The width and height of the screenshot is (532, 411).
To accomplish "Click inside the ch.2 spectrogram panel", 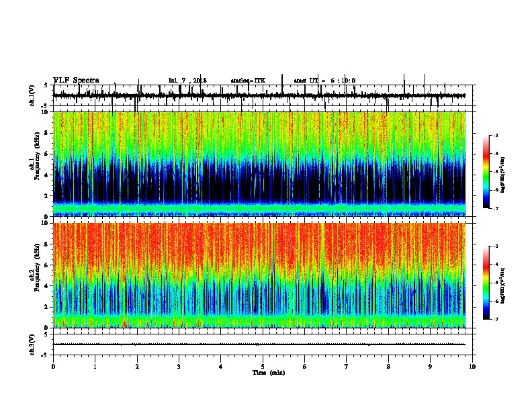I will (259, 275).
